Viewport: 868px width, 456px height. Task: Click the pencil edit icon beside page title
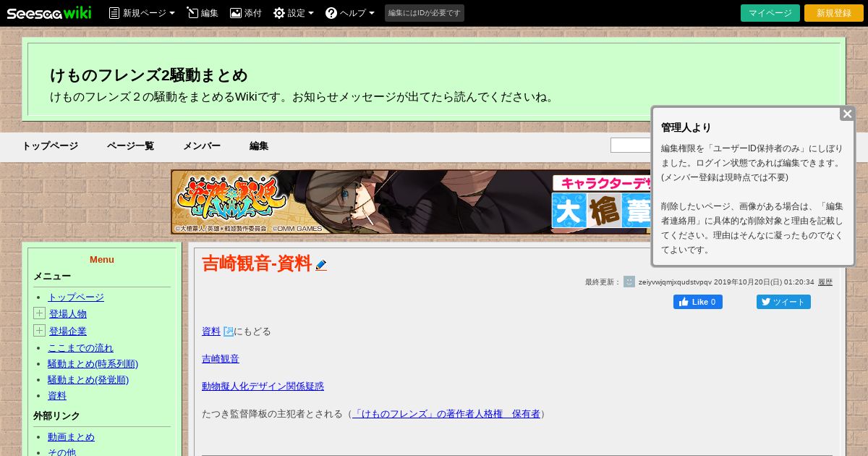(321, 266)
